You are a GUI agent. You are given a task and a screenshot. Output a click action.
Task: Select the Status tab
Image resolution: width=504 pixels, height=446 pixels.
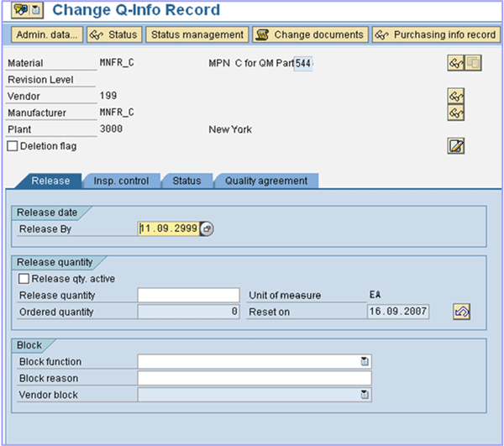[x=186, y=181]
